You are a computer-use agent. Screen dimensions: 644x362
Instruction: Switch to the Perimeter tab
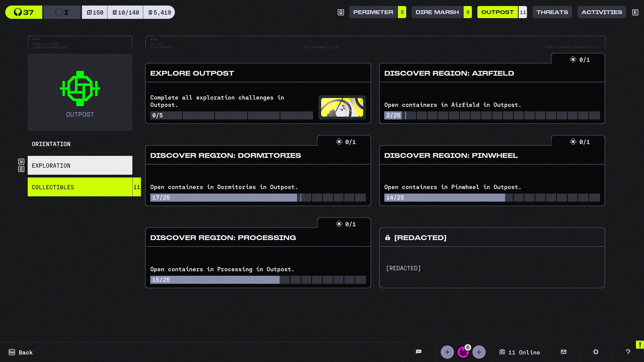373,12
